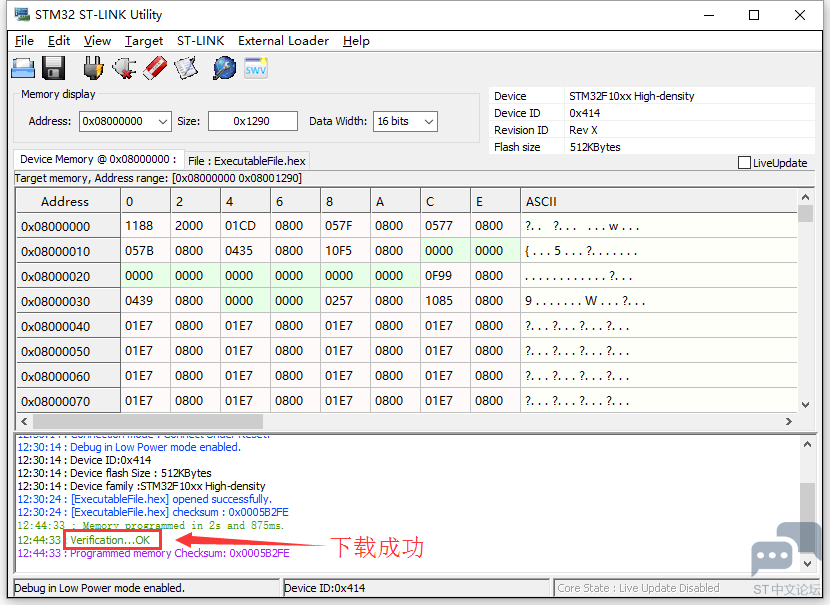The image size is (830, 605).
Task: Click the STM32F10xx High-density device value
Action: (x=631, y=96)
